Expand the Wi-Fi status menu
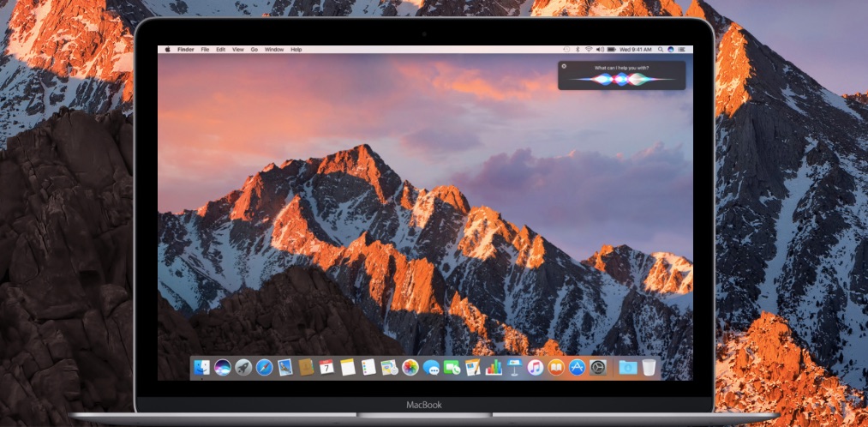 tap(589, 50)
